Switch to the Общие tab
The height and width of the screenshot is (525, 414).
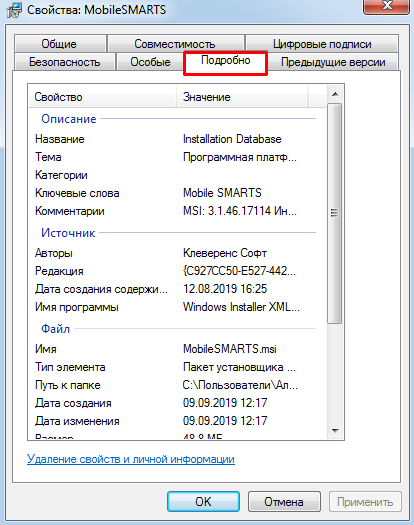[x=59, y=44]
